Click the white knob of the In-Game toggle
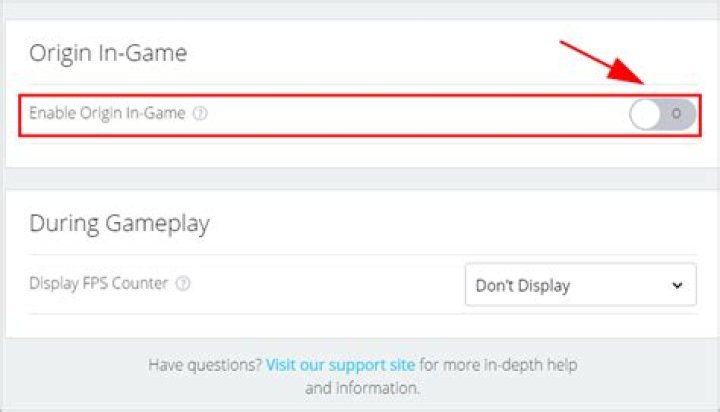This screenshot has width=720, height=412. 646,115
